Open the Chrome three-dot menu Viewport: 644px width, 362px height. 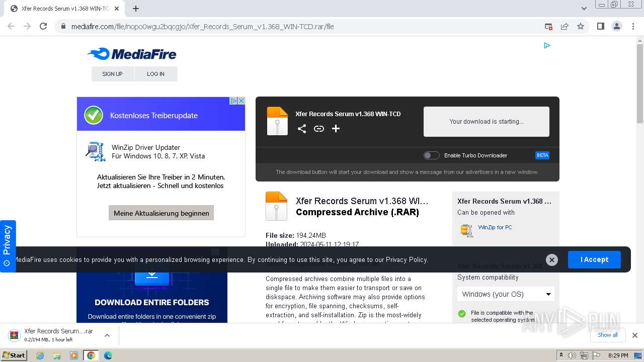click(x=633, y=26)
